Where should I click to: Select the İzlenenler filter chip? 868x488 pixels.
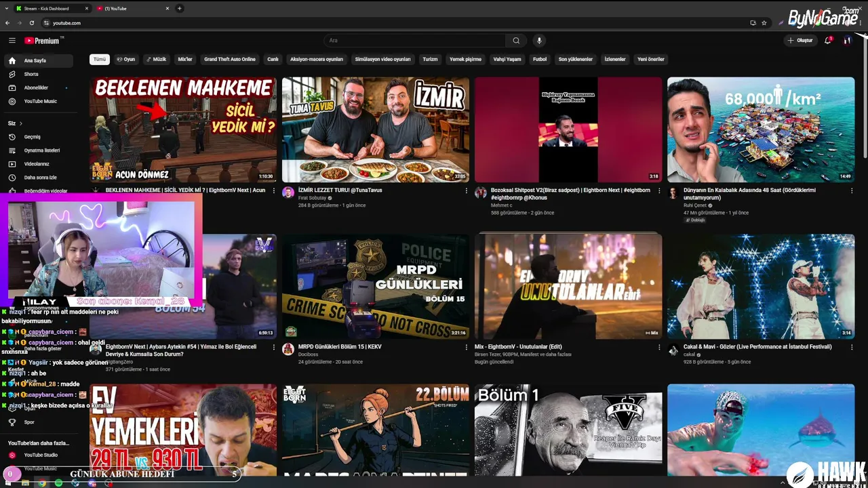615,59
